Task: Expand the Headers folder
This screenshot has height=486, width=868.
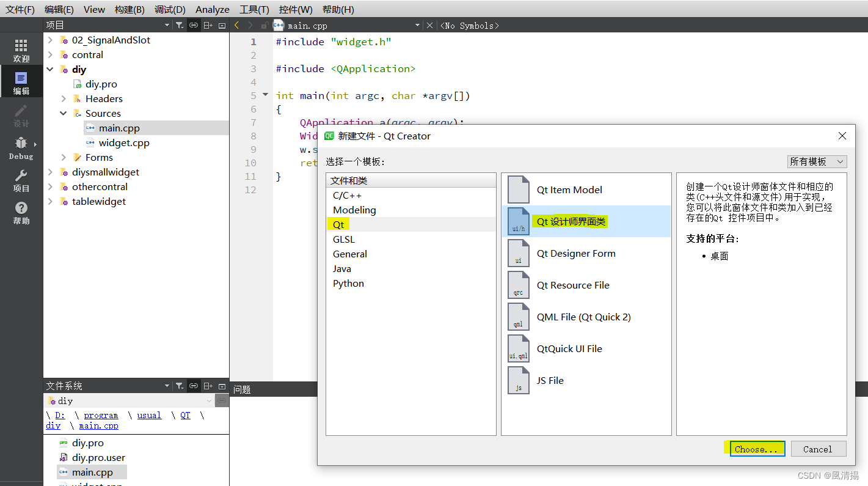Action: (64, 98)
